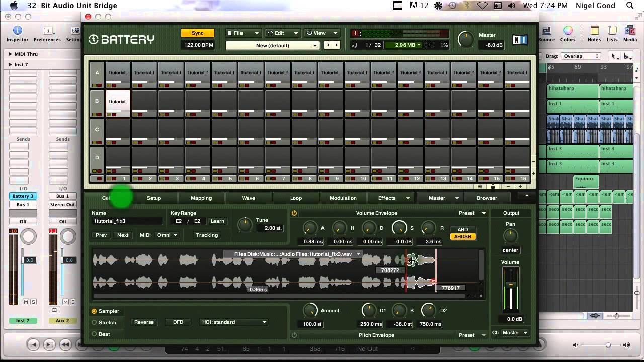Click play-from-selection transport button
The image size is (644, 362).
pyautogui.click(x=49, y=344)
